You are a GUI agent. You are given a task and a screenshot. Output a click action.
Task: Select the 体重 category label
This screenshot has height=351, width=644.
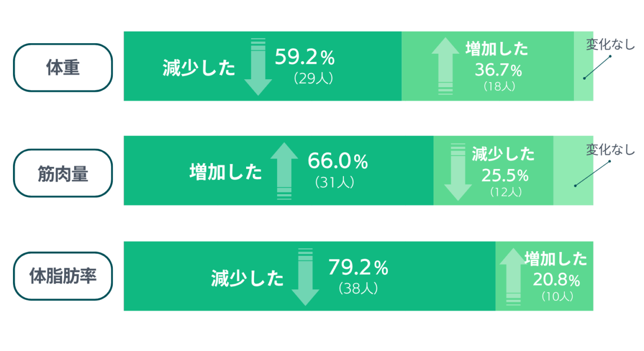[x=63, y=68]
